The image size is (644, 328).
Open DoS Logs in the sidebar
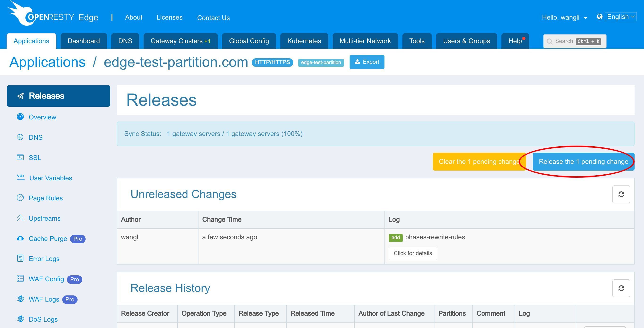pos(43,319)
